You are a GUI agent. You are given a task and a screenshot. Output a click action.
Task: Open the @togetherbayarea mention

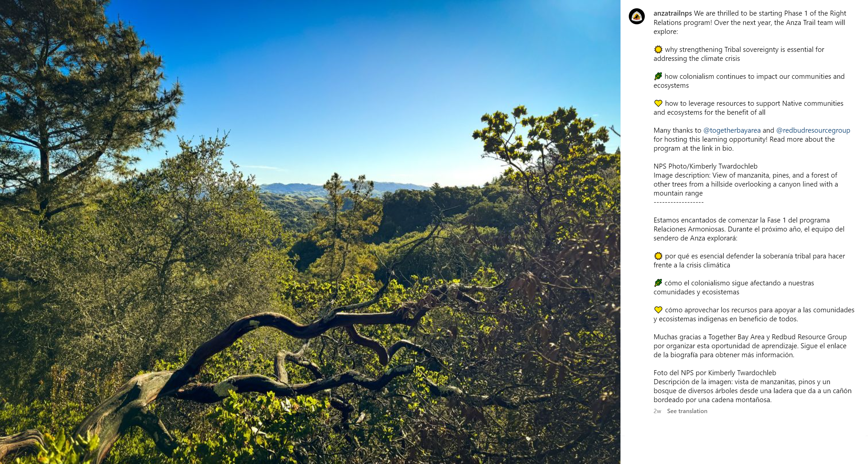point(732,130)
